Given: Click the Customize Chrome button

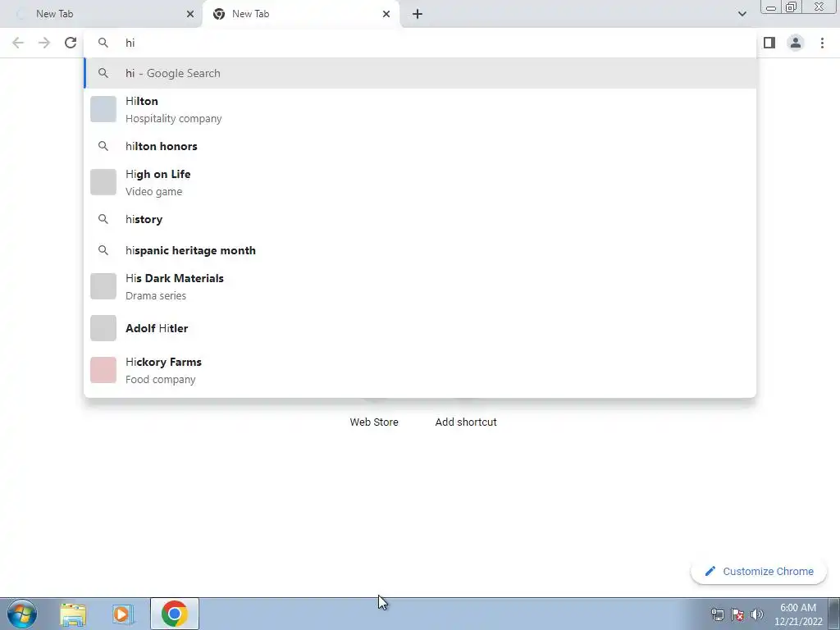Looking at the screenshot, I should pyautogui.click(x=759, y=572).
